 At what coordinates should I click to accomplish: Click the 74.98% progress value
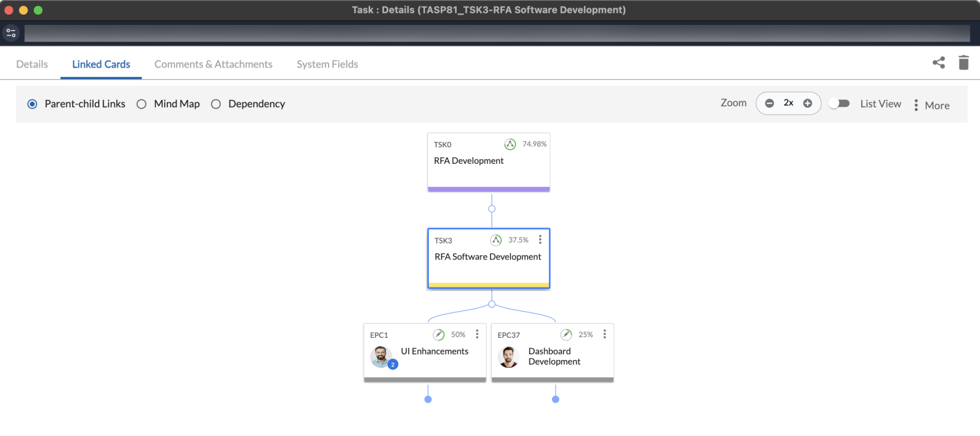tap(535, 144)
